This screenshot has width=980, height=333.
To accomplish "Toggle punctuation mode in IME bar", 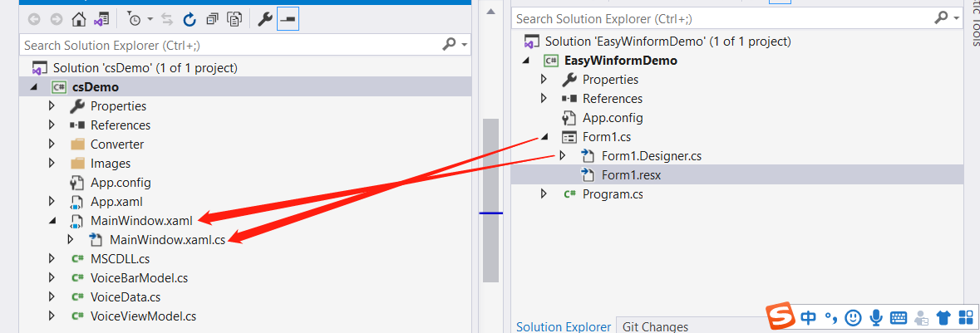I will click(830, 319).
